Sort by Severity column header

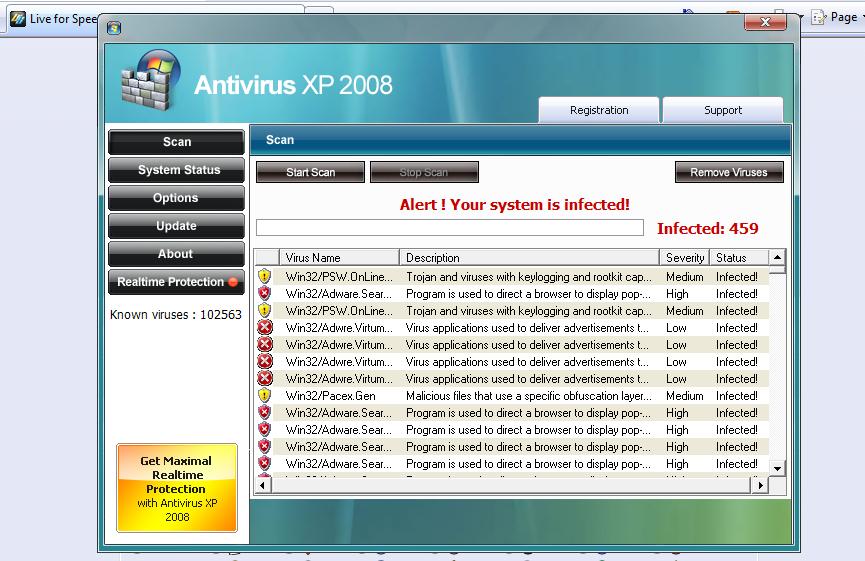point(685,258)
